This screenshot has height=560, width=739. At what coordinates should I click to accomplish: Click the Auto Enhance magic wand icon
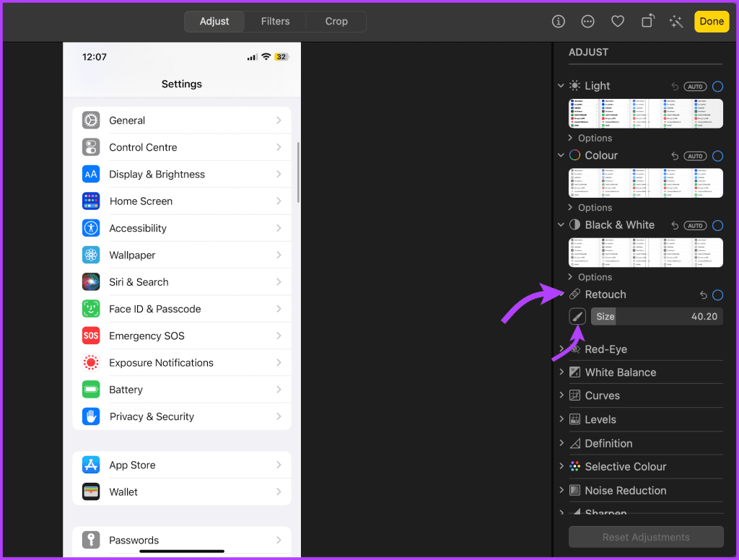[x=675, y=22]
